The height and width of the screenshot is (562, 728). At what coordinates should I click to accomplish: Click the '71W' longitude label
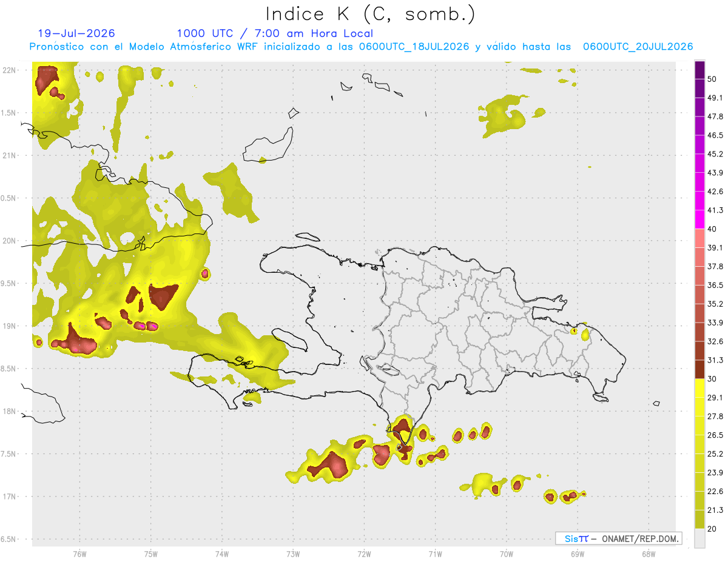tap(435, 554)
